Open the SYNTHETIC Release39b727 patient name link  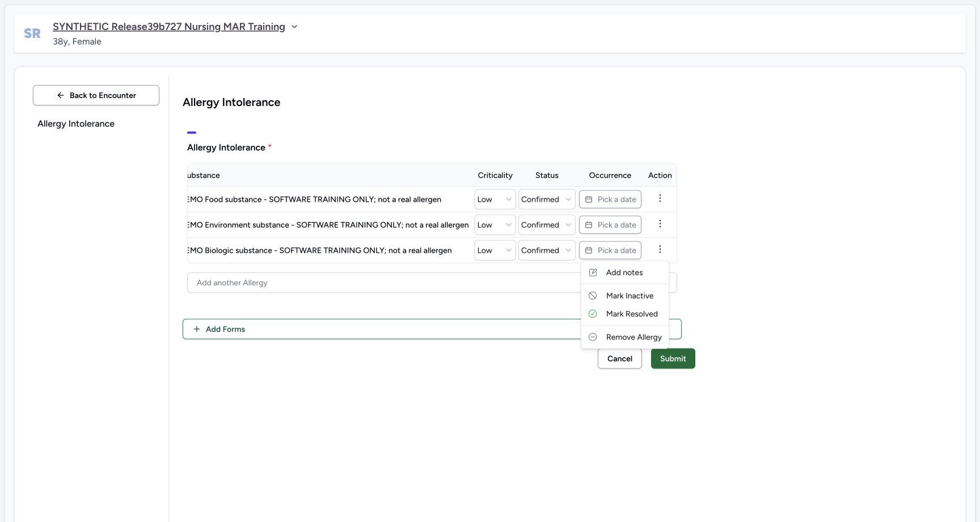coord(169,27)
